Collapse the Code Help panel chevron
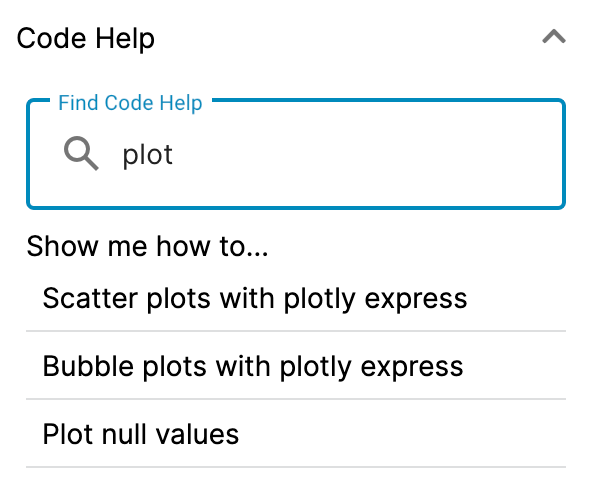 (554, 37)
